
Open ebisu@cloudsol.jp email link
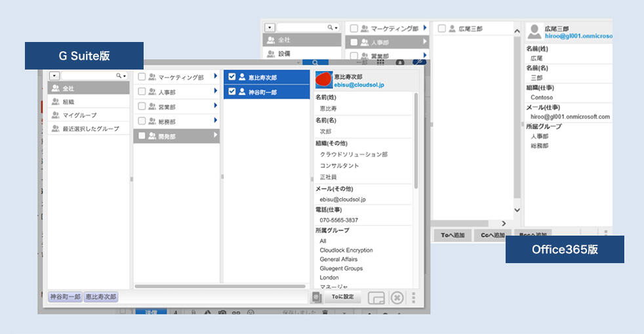tap(359, 85)
